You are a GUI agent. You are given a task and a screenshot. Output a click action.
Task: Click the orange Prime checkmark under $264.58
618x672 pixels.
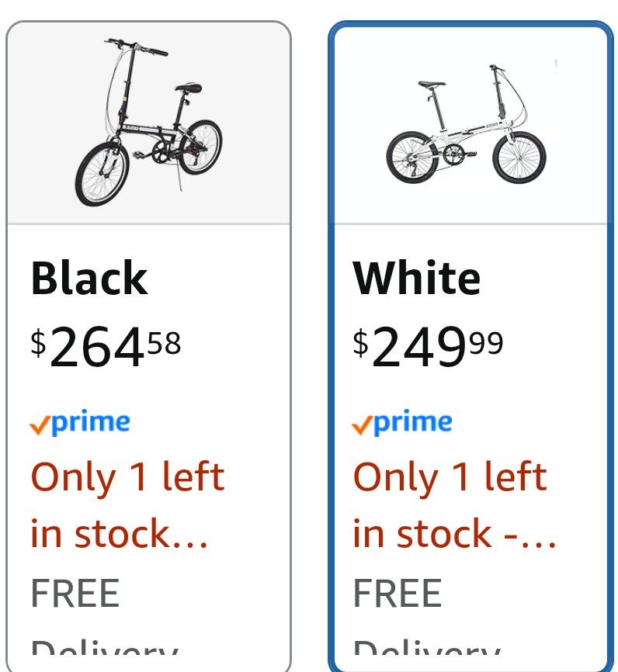click(40, 425)
